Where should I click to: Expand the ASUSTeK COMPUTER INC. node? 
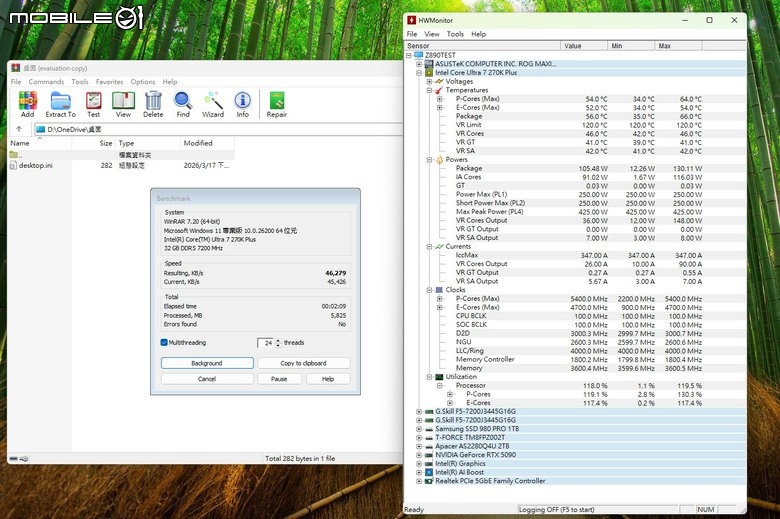tap(419, 64)
